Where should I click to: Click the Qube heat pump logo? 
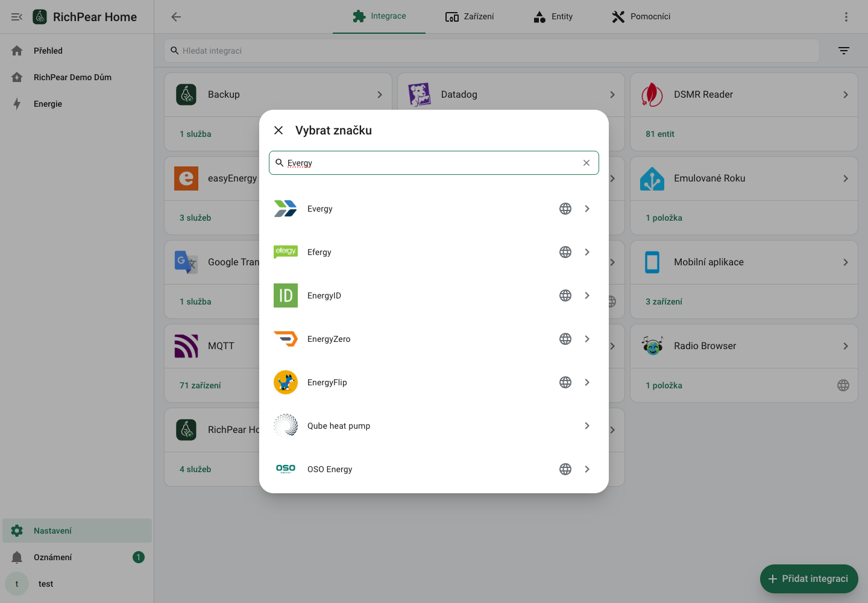coord(286,426)
